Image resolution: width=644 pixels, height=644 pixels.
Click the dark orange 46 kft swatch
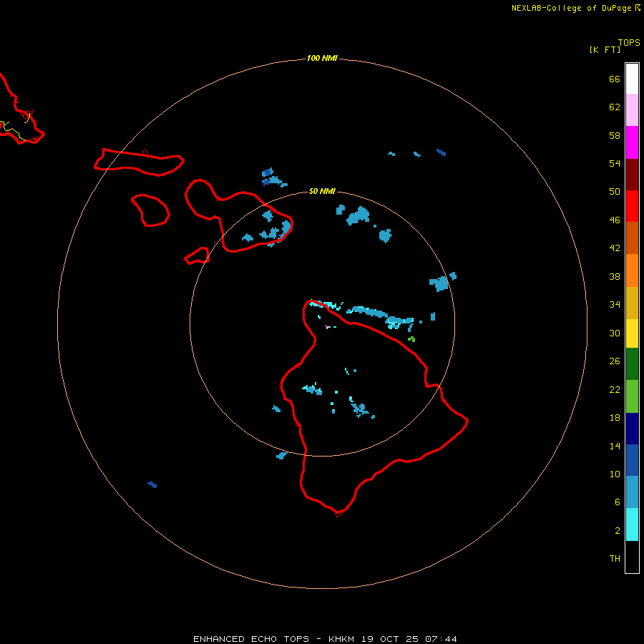(632, 238)
